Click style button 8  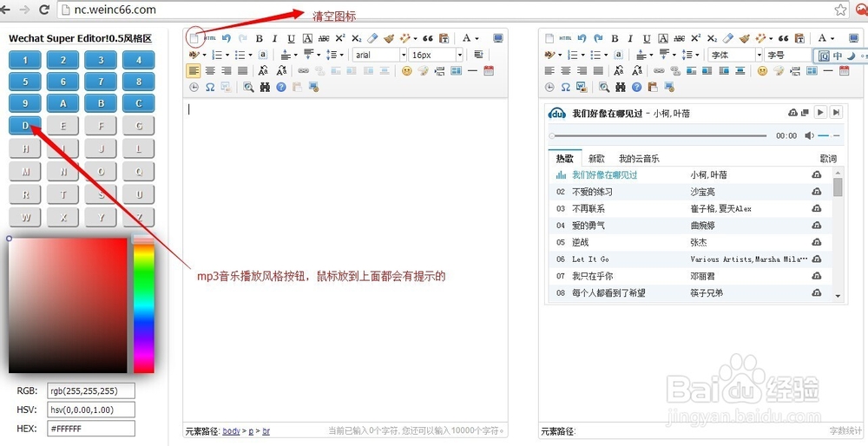pos(138,82)
